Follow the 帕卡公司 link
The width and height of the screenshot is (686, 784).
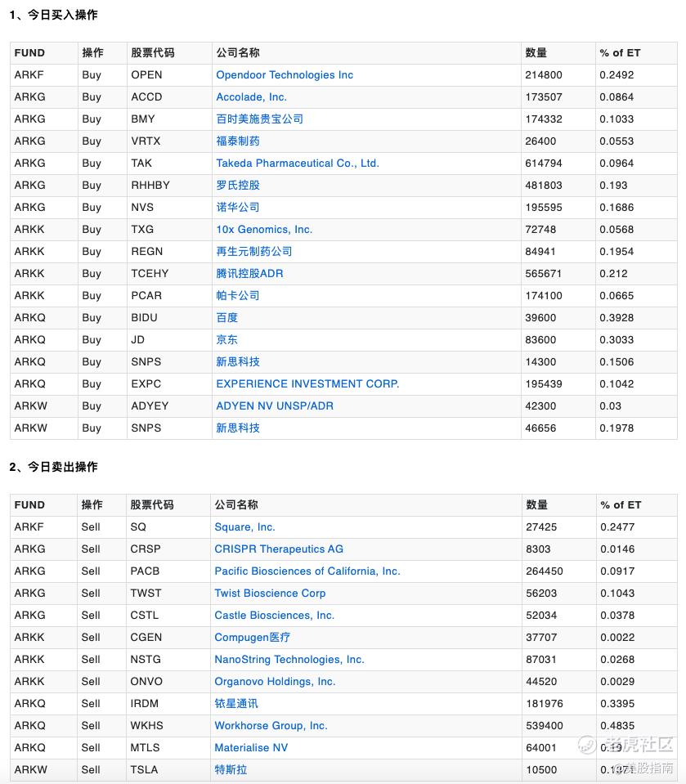pyautogui.click(x=238, y=295)
